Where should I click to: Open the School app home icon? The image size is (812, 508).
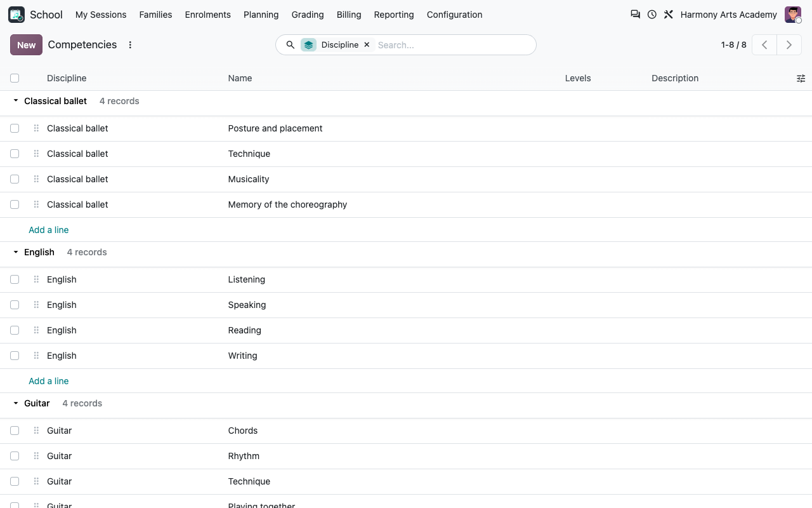pos(16,15)
